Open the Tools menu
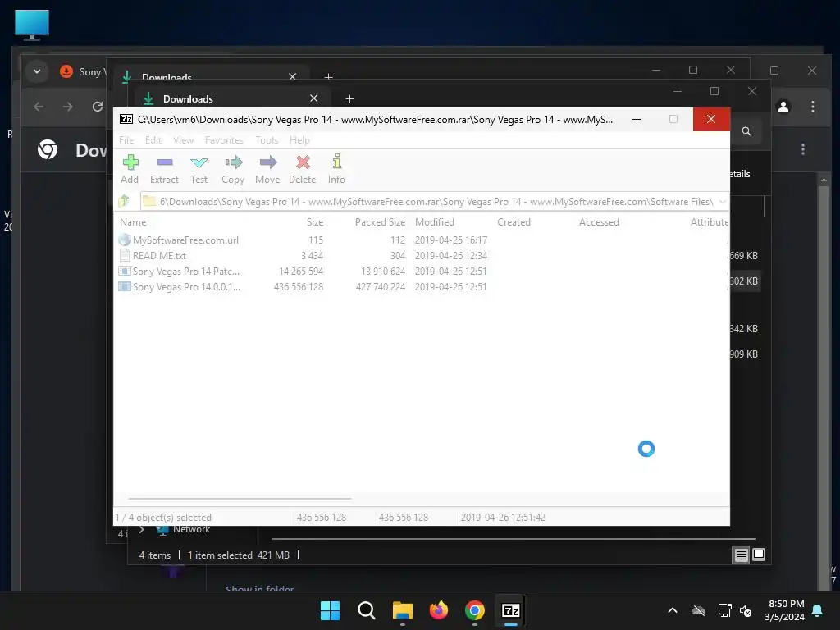The image size is (840, 630). pos(267,140)
